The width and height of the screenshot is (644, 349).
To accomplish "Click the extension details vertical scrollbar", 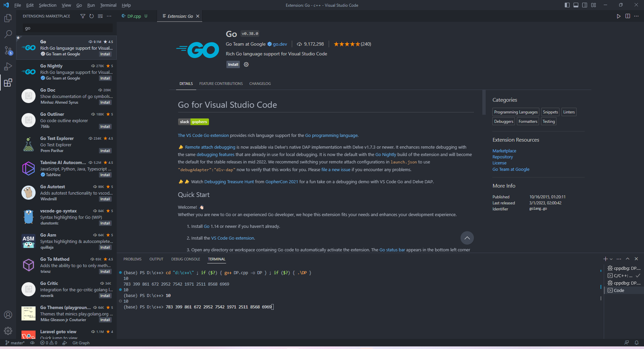I will click(484, 102).
